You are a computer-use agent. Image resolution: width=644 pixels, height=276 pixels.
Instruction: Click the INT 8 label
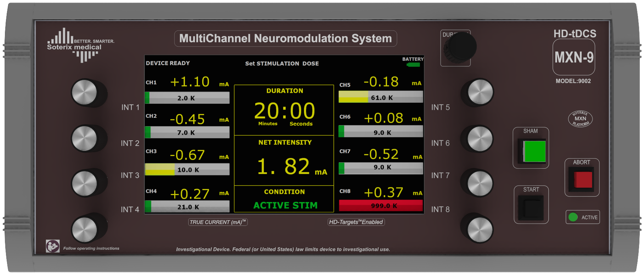click(x=440, y=209)
